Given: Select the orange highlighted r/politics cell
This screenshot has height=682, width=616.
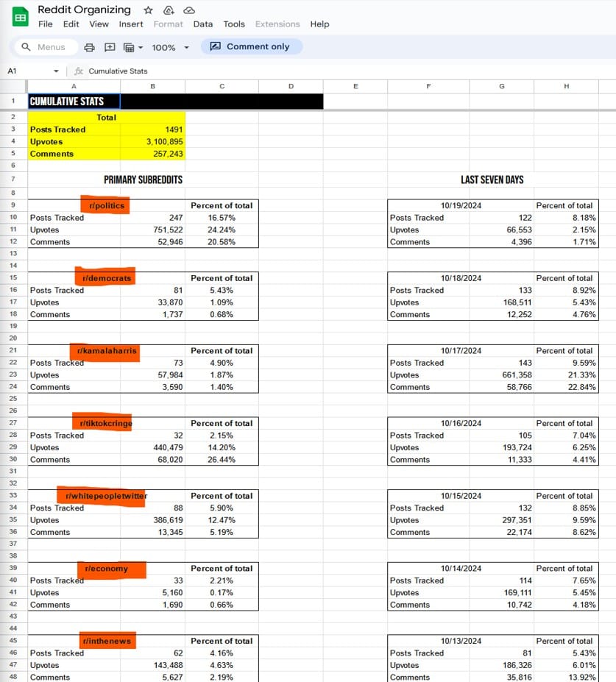Looking at the screenshot, I should click(106, 205).
